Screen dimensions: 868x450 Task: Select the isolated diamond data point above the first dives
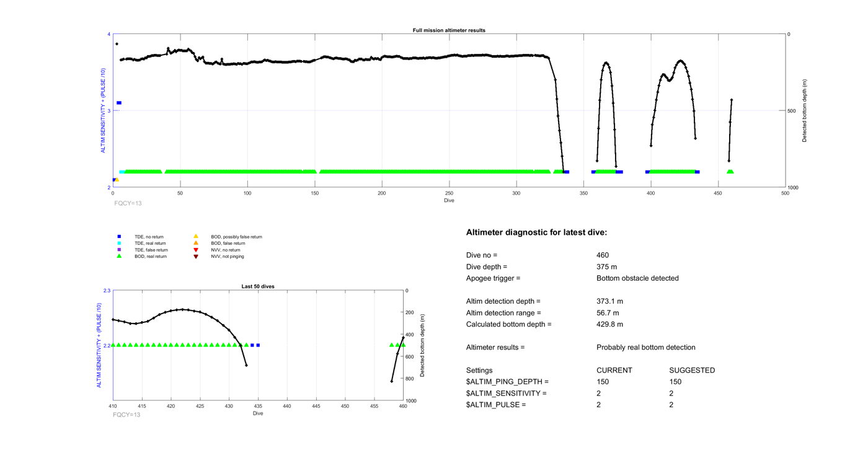pyautogui.click(x=117, y=44)
